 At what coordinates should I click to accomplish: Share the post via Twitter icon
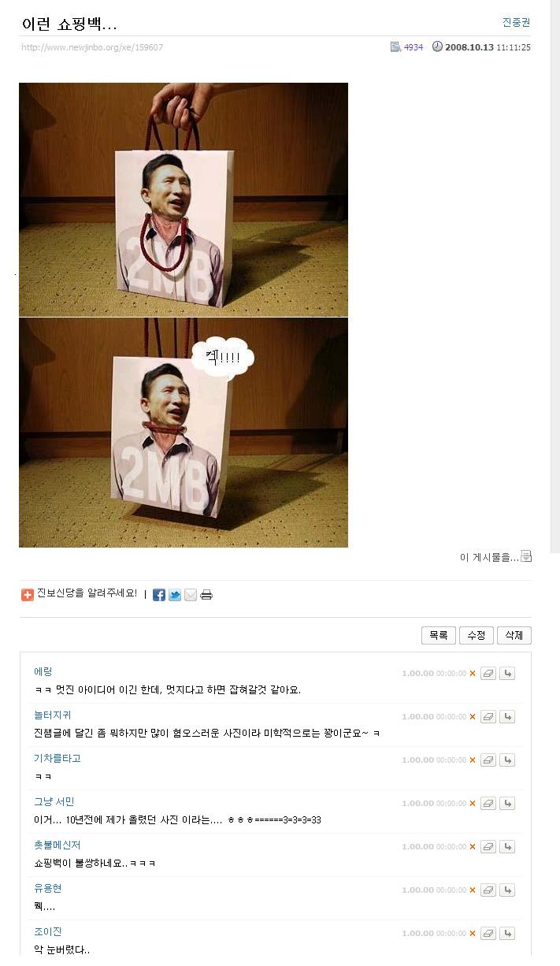tap(175, 595)
